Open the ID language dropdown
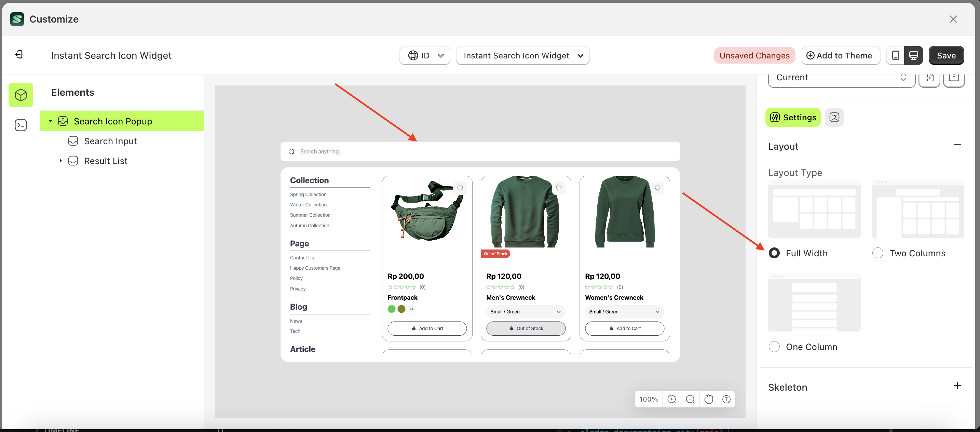The image size is (980, 432). (425, 56)
